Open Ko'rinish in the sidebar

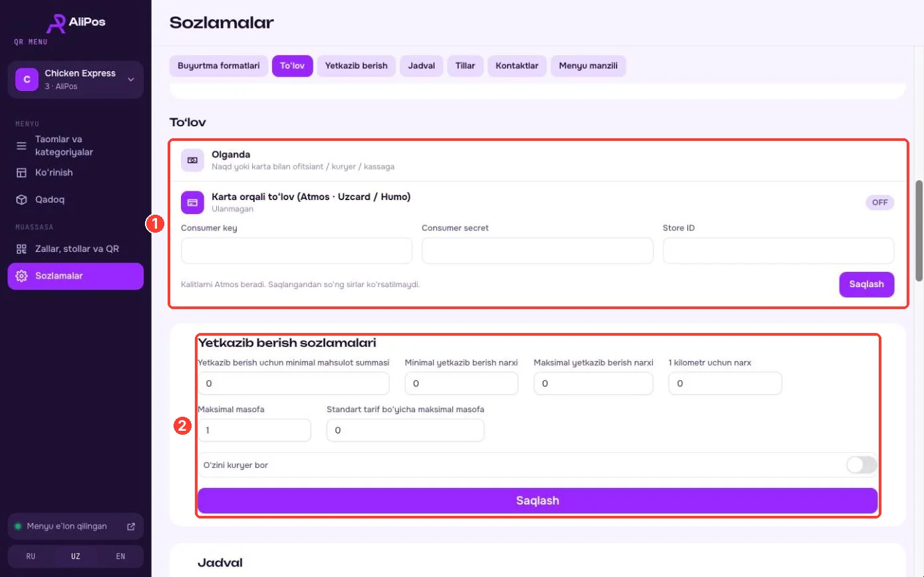click(76, 173)
